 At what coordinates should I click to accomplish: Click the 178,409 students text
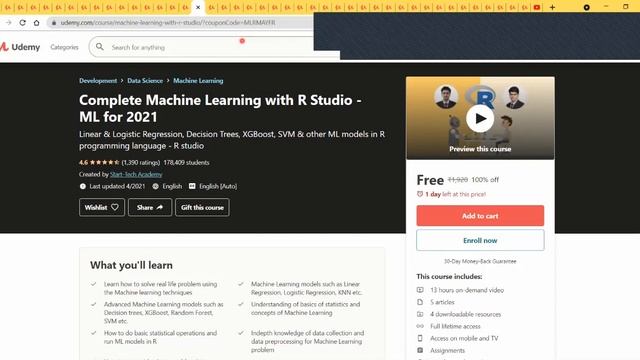[x=187, y=162]
